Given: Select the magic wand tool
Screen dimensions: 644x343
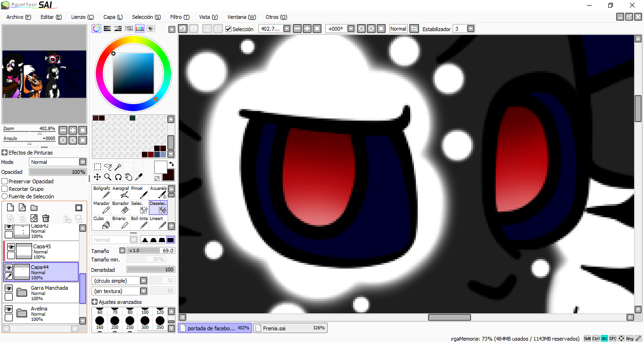Looking at the screenshot, I should 118,167.
